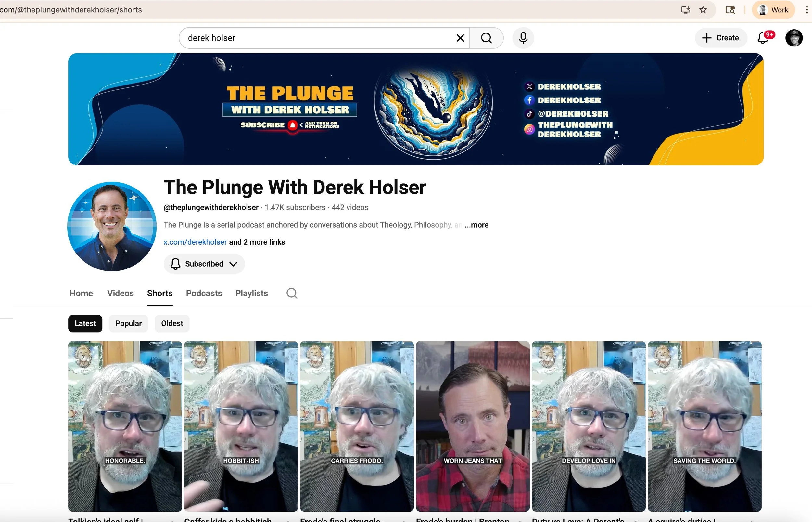Click the magnifier search submit button
The height and width of the screenshot is (522, 812).
coord(486,38)
